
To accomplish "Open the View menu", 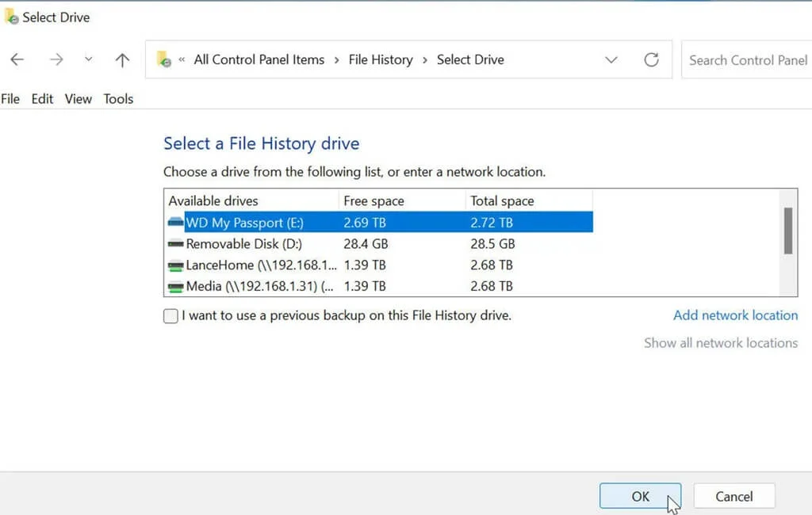I will click(77, 98).
